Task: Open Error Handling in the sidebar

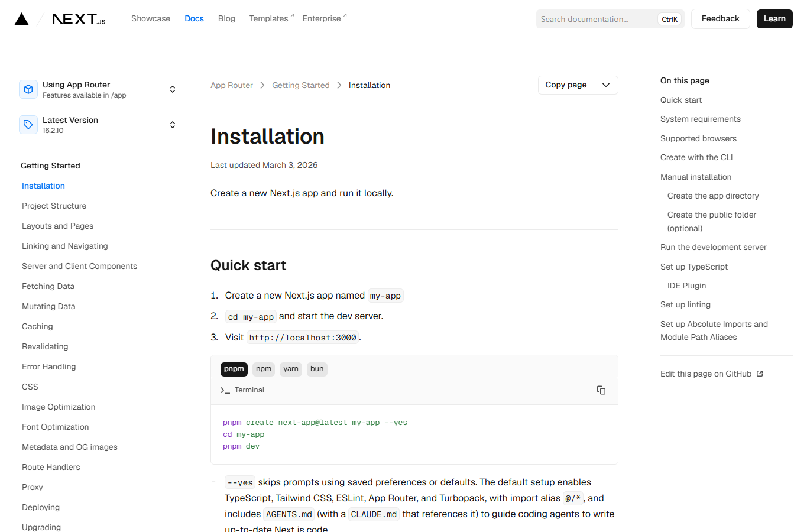Action: [x=49, y=366]
